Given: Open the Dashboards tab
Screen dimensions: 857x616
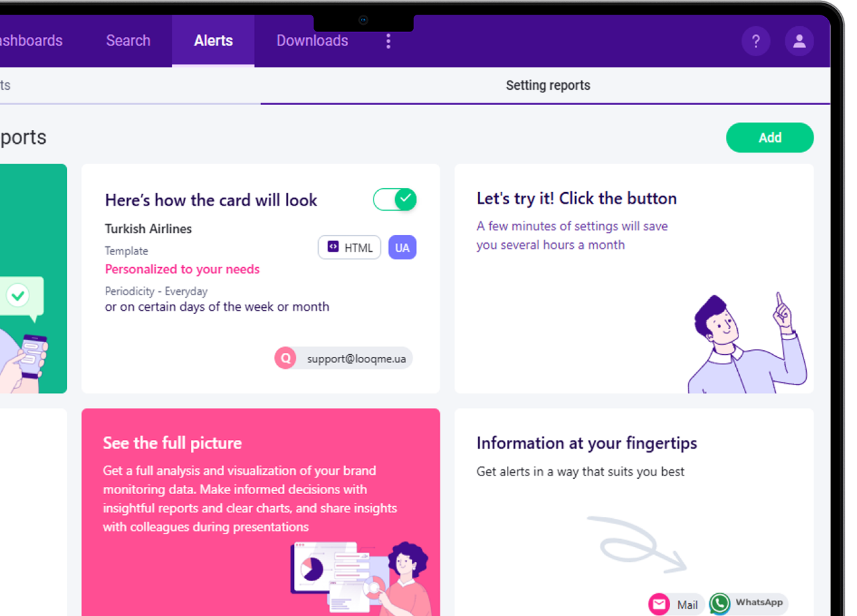Looking at the screenshot, I should tap(31, 41).
